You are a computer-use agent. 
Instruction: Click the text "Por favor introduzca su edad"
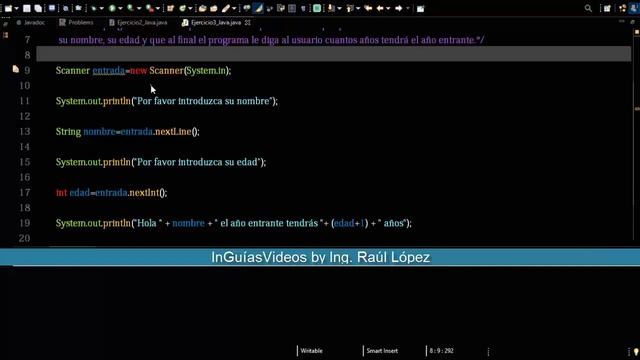[x=197, y=162]
